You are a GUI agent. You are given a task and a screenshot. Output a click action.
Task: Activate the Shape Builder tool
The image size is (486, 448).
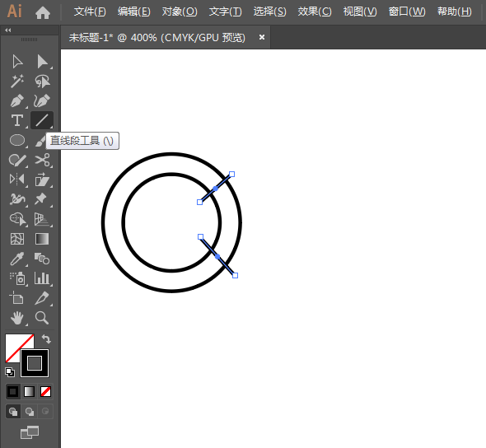click(x=18, y=219)
